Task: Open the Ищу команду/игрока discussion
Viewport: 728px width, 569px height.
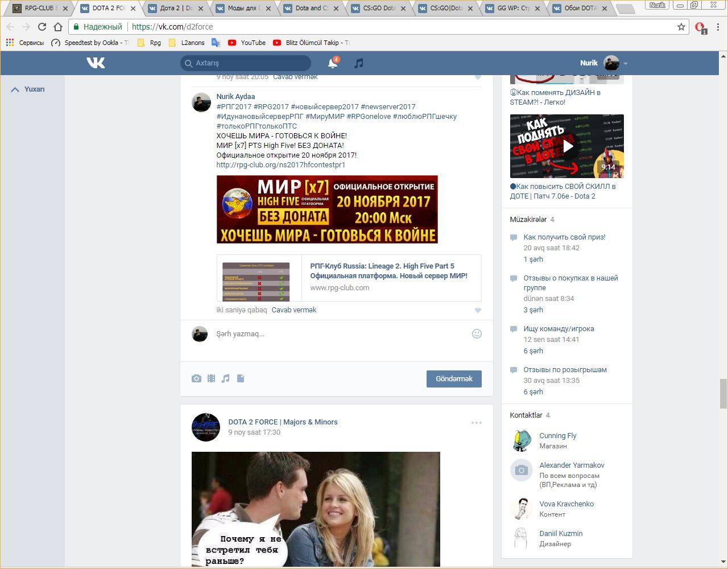Action: coord(559,329)
